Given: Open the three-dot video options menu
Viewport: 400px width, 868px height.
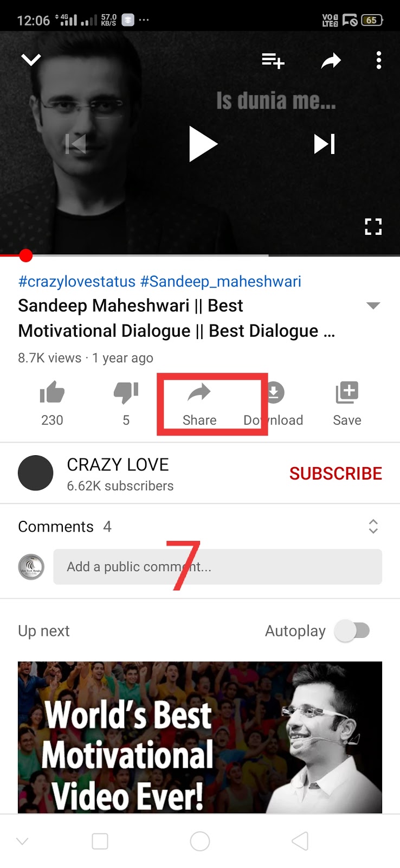Looking at the screenshot, I should [x=379, y=60].
